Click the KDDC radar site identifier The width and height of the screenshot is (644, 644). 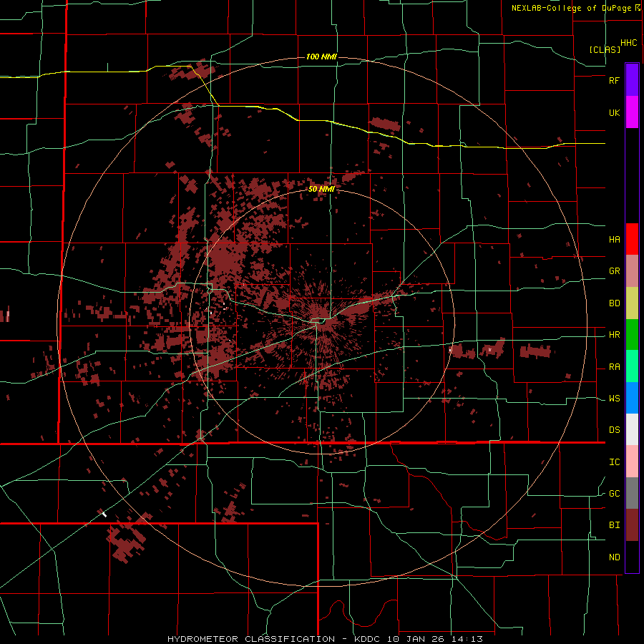[x=366, y=639]
